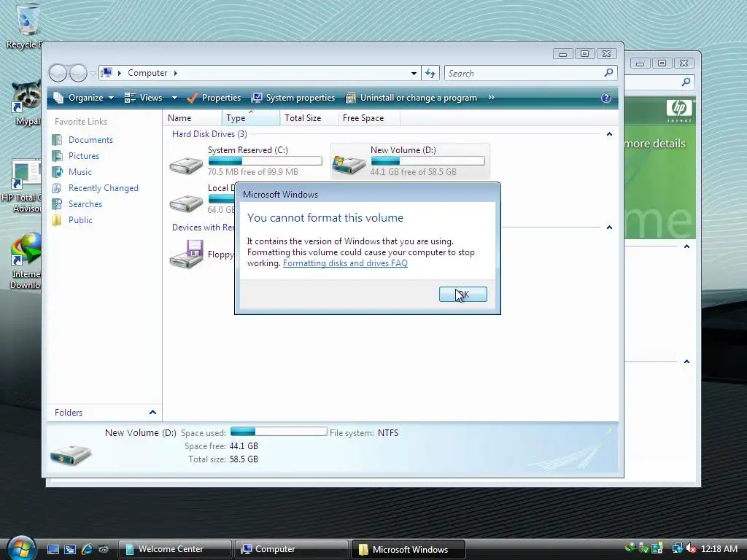
Task: Click the search magnifier icon in Computer window
Action: 609,73
